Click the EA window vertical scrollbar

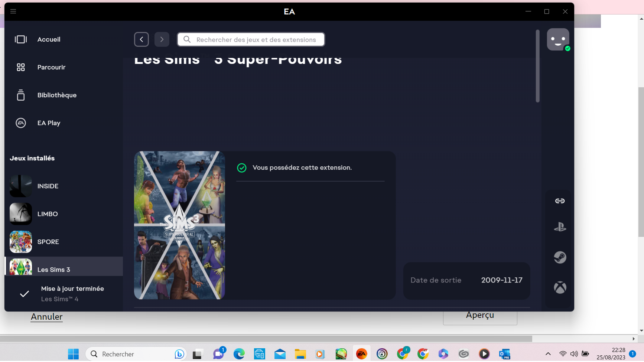(537, 66)
